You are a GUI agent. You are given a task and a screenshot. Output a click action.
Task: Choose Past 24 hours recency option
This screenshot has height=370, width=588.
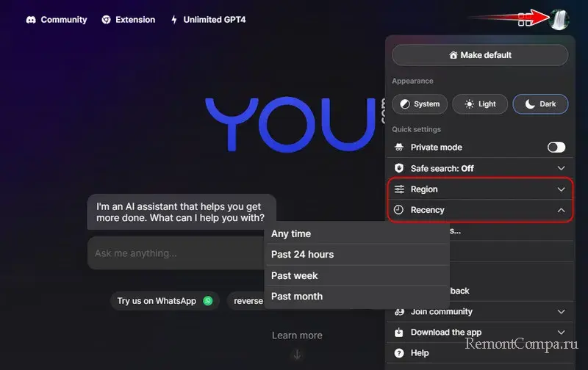coord(302,255)
